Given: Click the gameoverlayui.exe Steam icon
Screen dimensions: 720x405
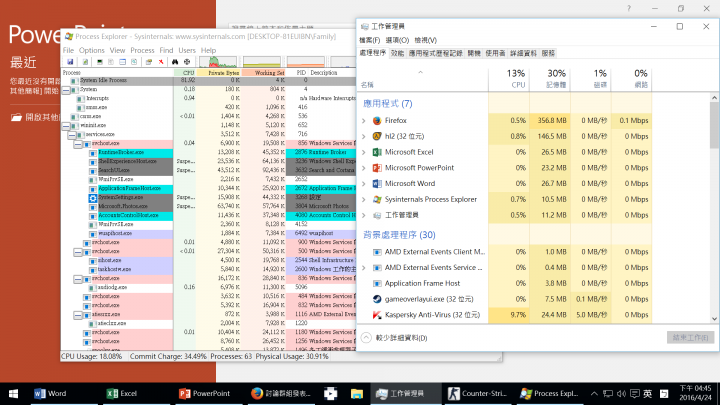Looking at the screenshot, I should (x=377, y=299).
